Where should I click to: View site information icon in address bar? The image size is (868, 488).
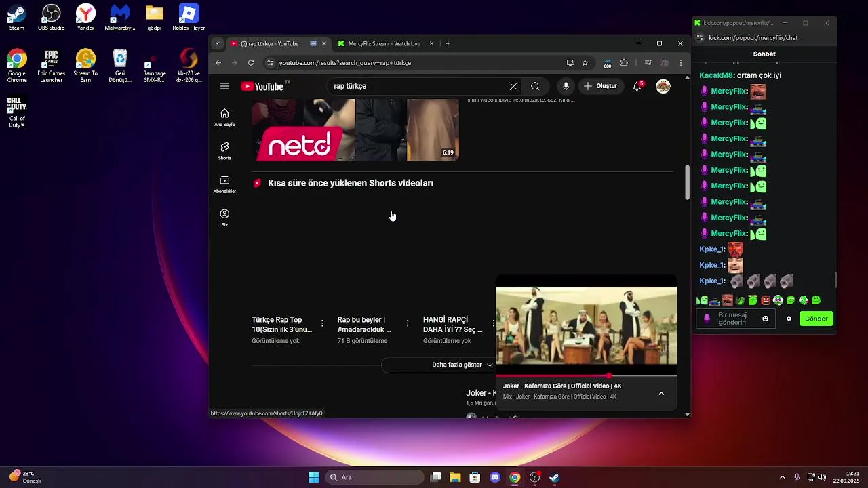click(270, 62)
